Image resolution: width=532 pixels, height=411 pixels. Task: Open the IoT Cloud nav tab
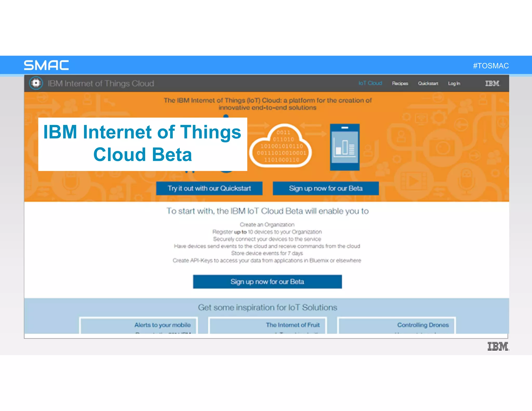pos(370,83)
